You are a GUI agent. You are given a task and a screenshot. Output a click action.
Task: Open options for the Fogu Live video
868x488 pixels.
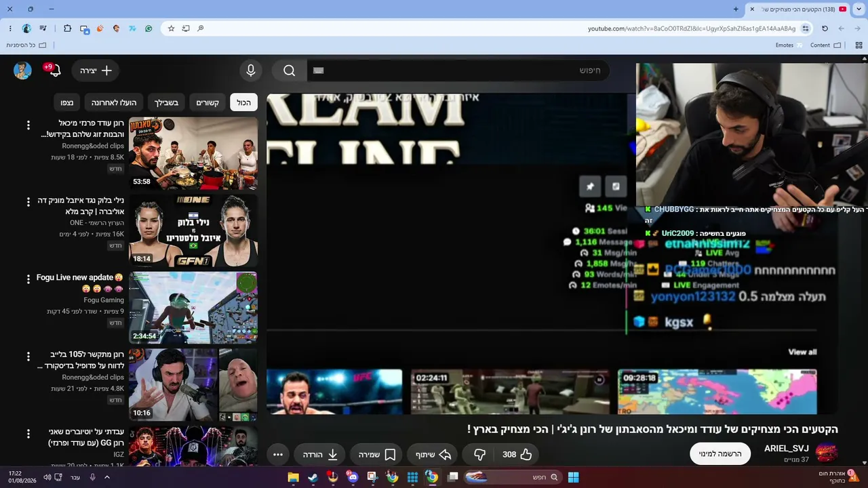28,279
